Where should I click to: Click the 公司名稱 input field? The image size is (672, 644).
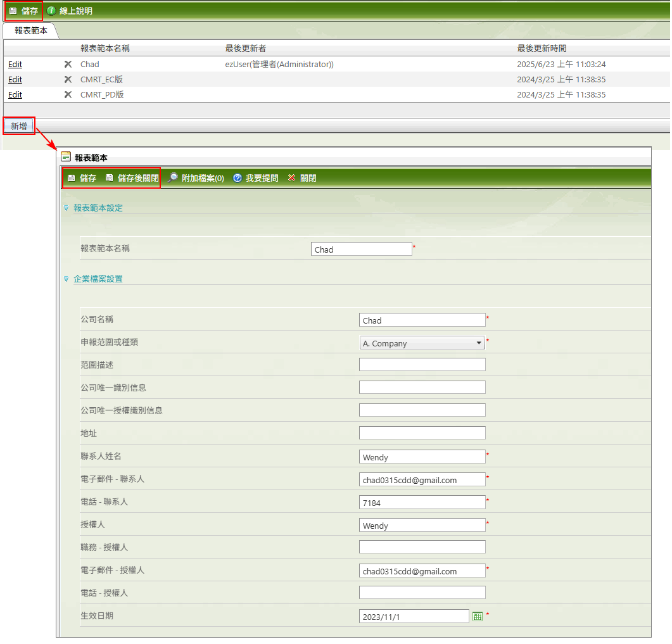[422, 320]
